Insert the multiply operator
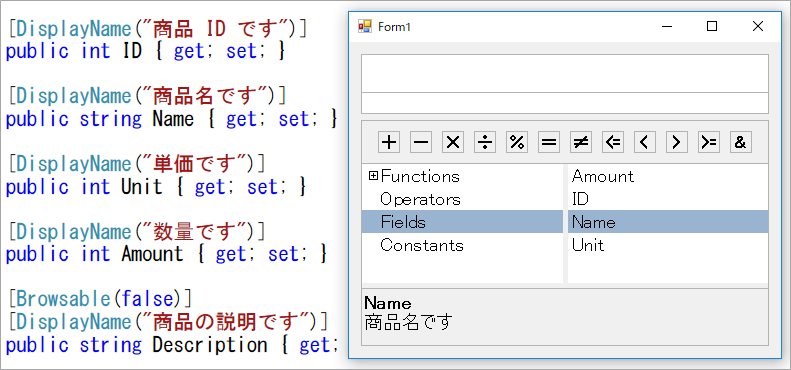This screenshot has height=370, width=791. 453,142
